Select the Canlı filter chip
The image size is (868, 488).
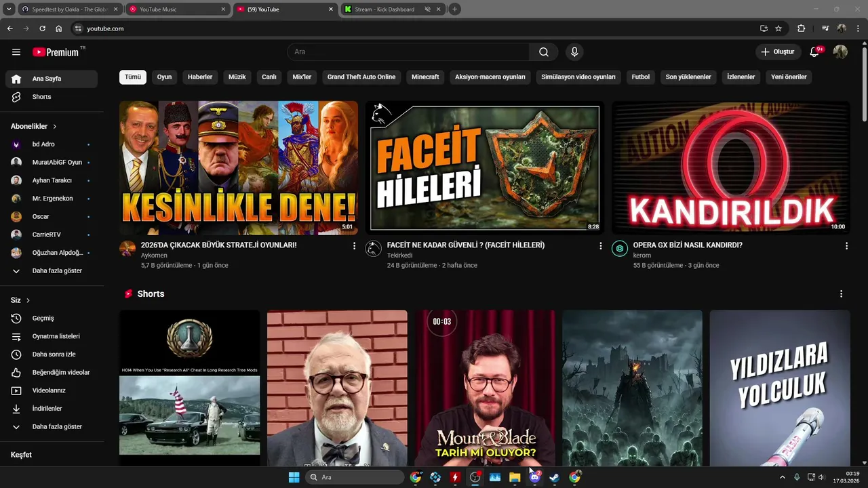(x=269, y=77)
